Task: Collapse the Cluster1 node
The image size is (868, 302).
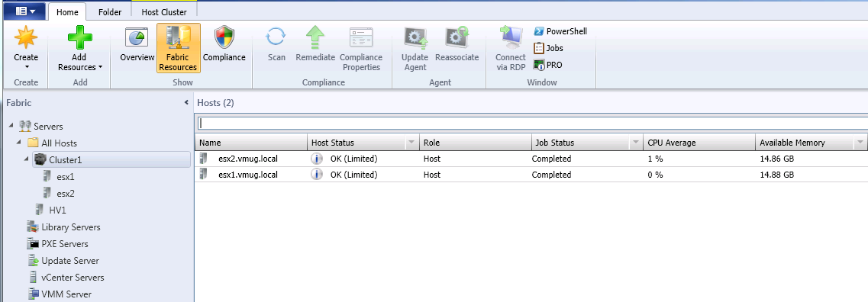Action: click(x=27, y=160)
